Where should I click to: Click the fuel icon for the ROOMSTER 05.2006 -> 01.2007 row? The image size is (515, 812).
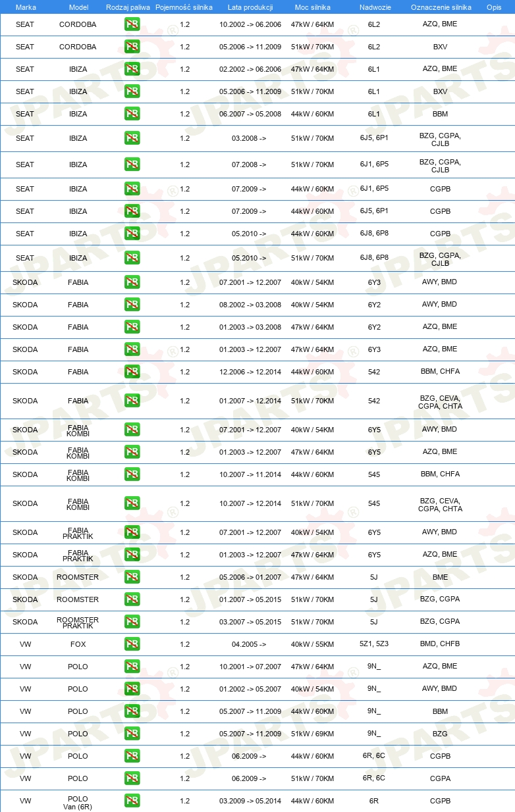point(132,577)
